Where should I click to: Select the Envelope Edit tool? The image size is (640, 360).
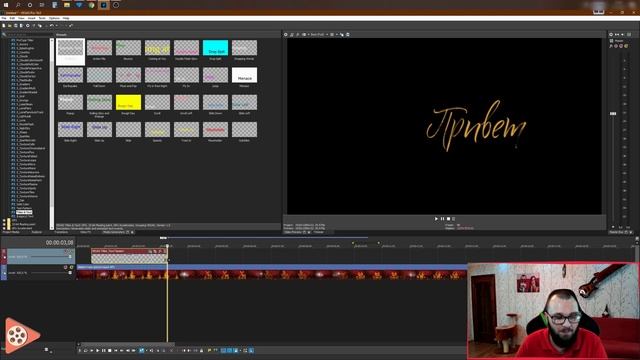point(151,350)
